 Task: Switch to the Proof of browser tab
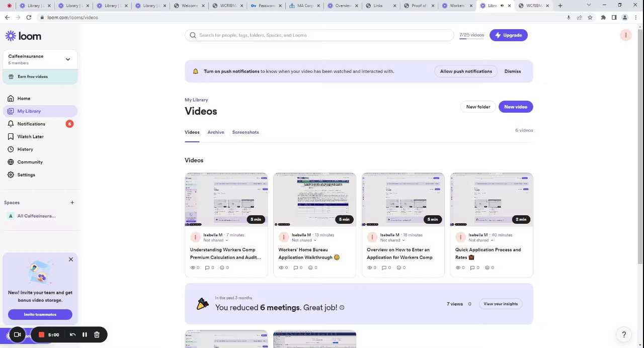click(x=419, y=6)
